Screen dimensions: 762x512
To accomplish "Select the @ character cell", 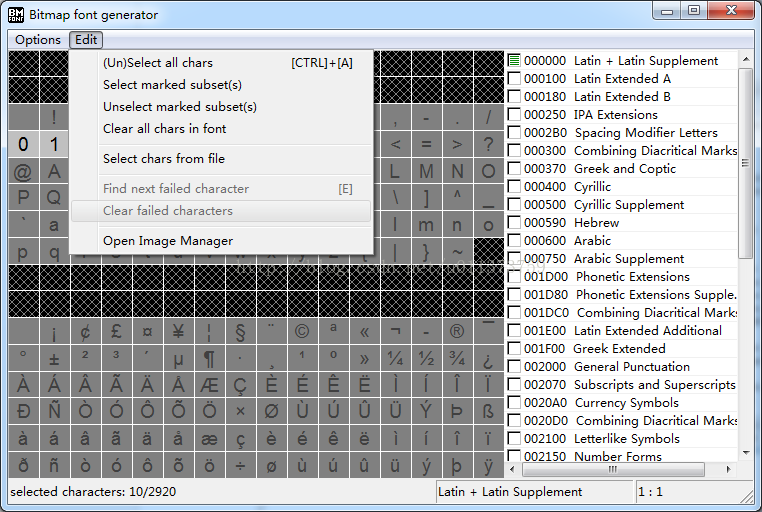I will [x=23, y=171].
